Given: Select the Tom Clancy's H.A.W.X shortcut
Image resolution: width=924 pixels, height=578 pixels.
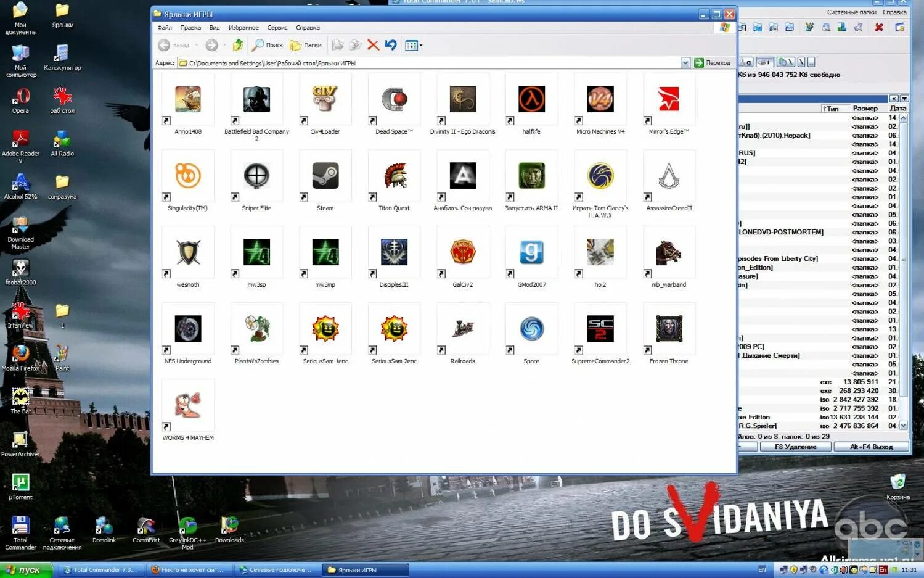Looking at the screenshot, I should [x=600, y=176].
